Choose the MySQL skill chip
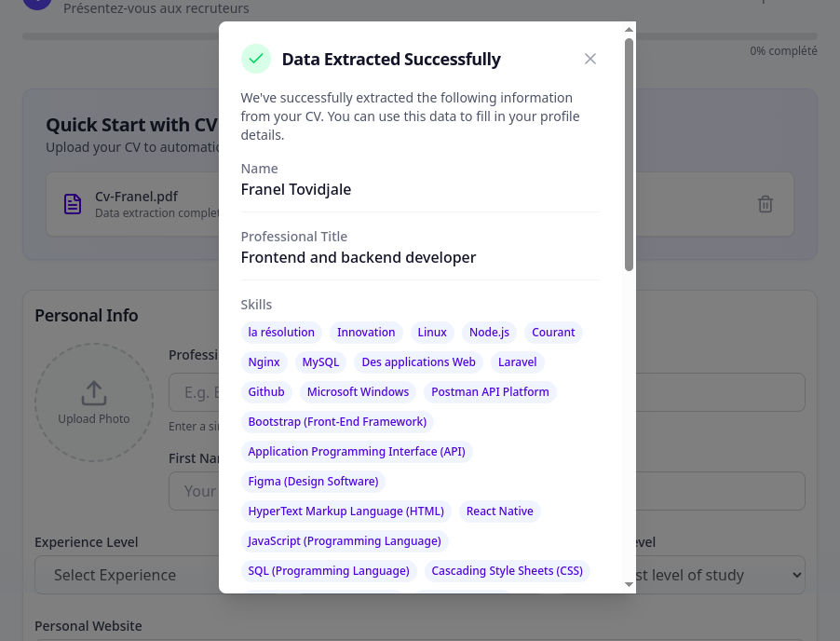Image resolution: width=840 pixels, height=641 pixels. (x=321, y=362)
